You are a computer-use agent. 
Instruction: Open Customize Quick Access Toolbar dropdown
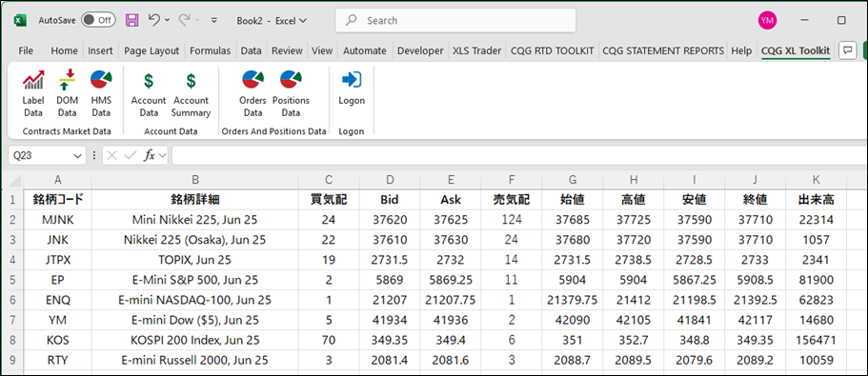pos(214,20)
